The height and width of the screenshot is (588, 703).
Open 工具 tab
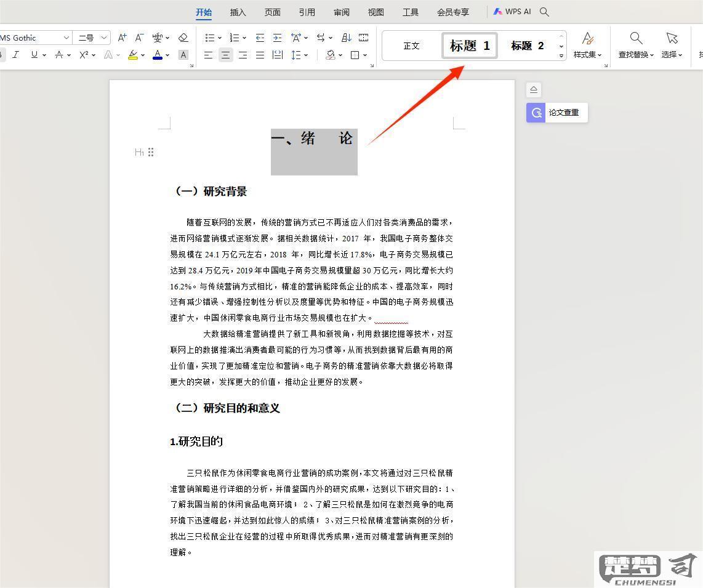[410, 12]
